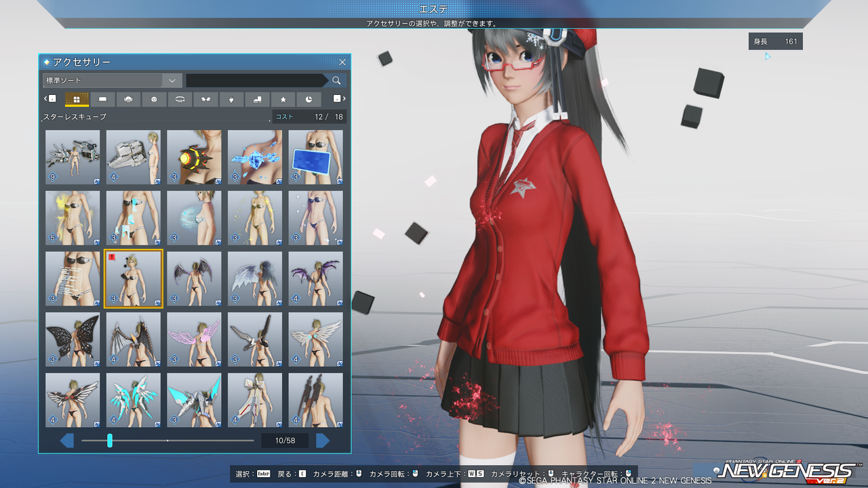
Task: Select the highlighted black cubes accessory
Action: click(x=134, y=279)
